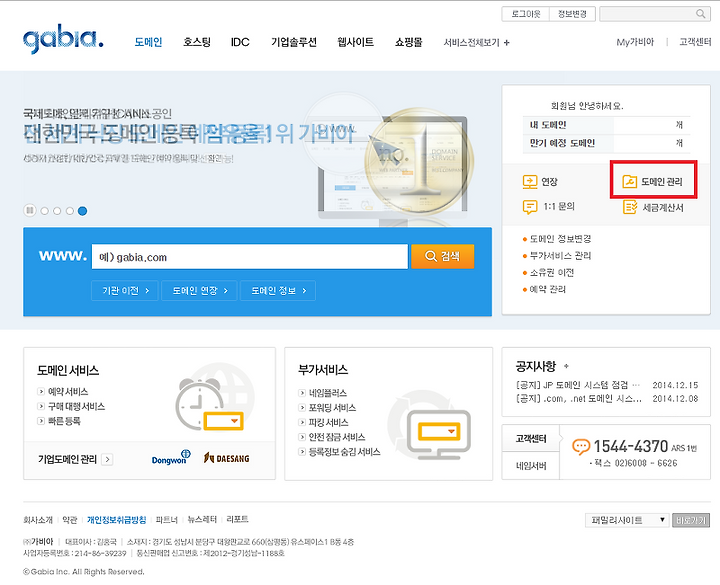Open .com, .net 도메인 notice
The image size is (720, 585).
tap(579, 399)
